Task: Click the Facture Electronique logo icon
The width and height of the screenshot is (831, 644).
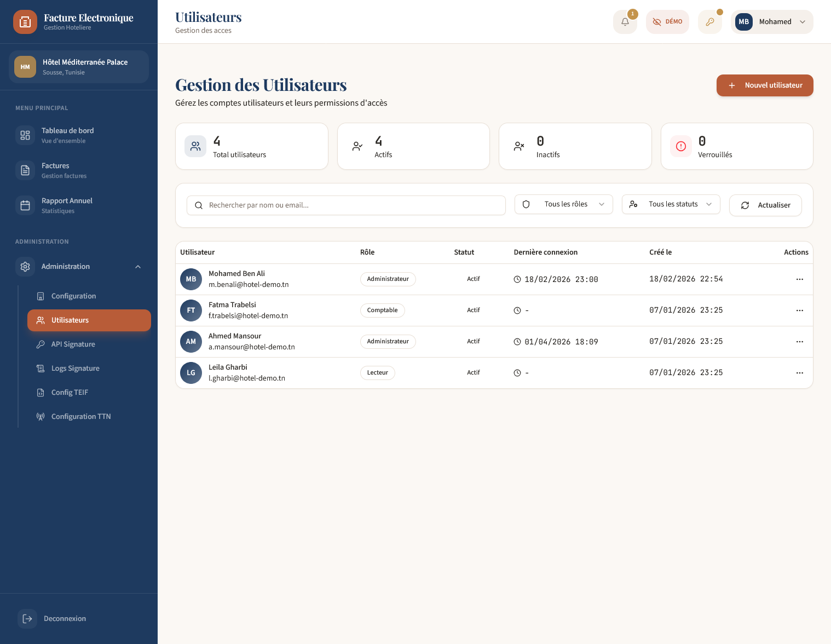Action: coord(25,22)
